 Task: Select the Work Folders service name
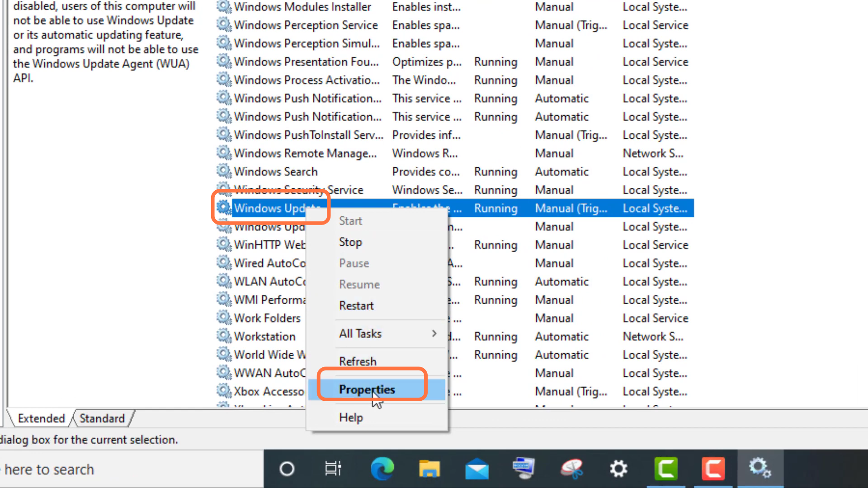coord(267,318)
